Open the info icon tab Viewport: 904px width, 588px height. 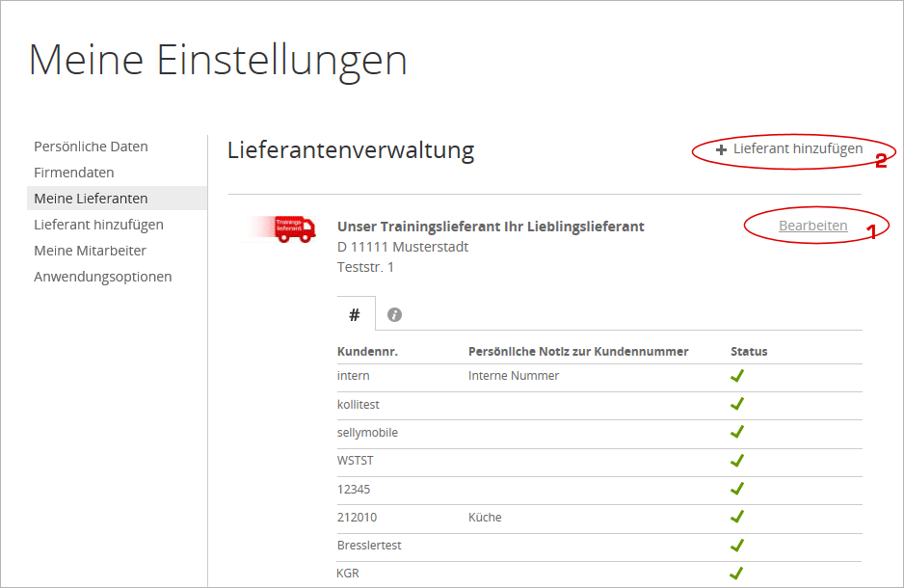pos(394,314)
